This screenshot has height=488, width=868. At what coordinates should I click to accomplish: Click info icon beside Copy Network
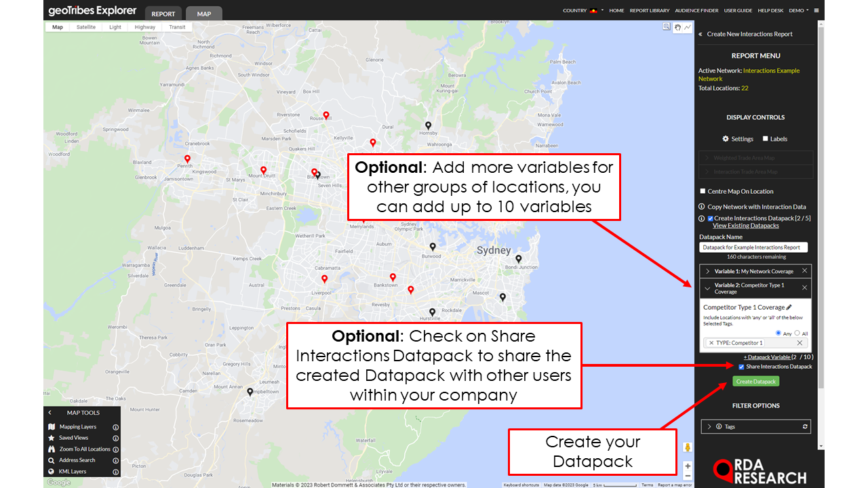[x=702, y=207]
